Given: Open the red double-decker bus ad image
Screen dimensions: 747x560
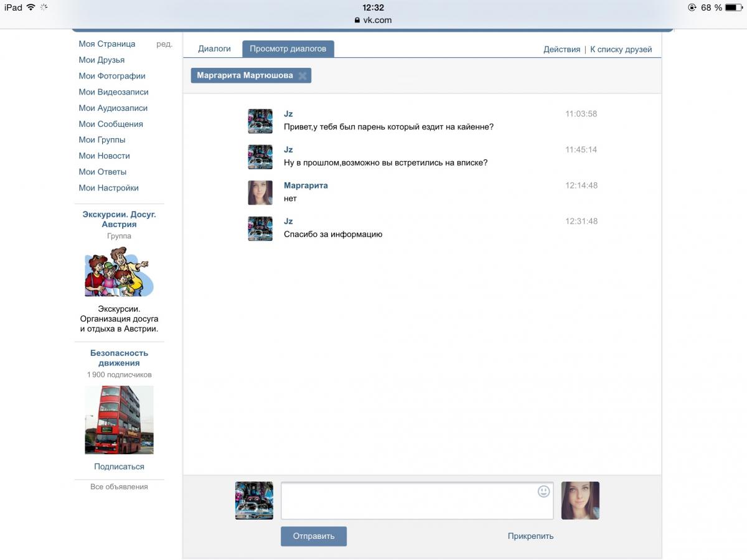Looking at the screenshot, I should point(119,420).
